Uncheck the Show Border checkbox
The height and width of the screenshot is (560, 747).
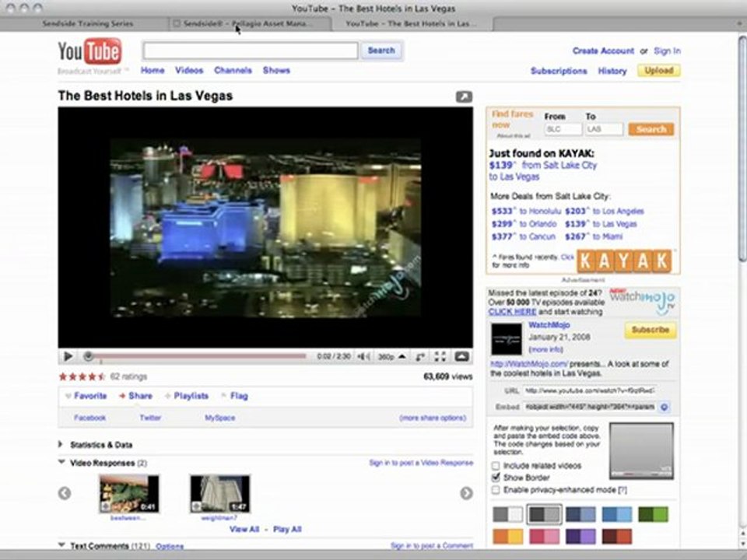496,477
